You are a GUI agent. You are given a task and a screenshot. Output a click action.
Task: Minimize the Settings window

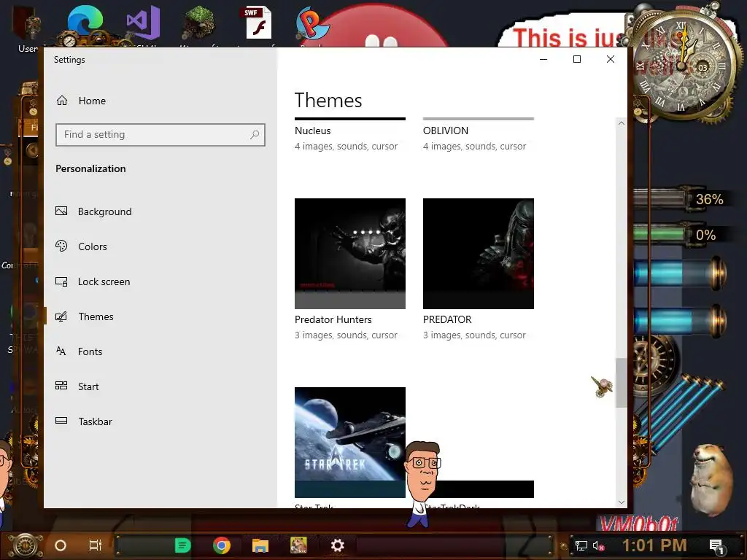(543, 59)
